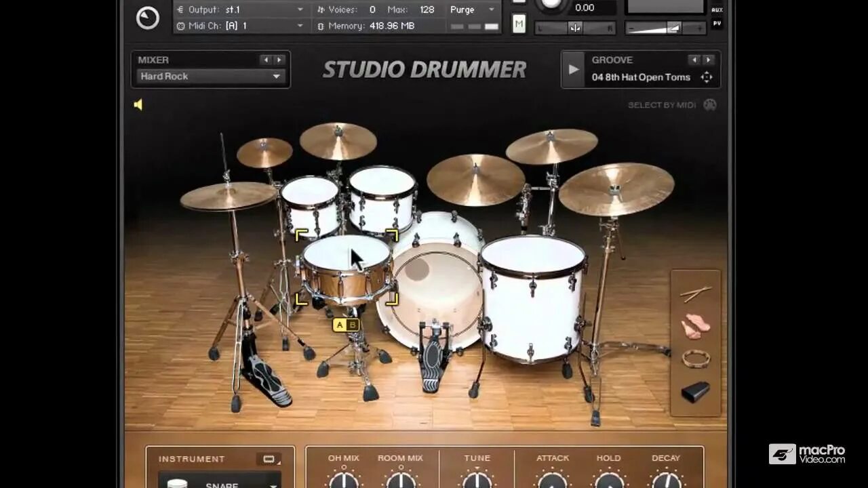Open the Purge dropdown menu

[x=473, y=9]
